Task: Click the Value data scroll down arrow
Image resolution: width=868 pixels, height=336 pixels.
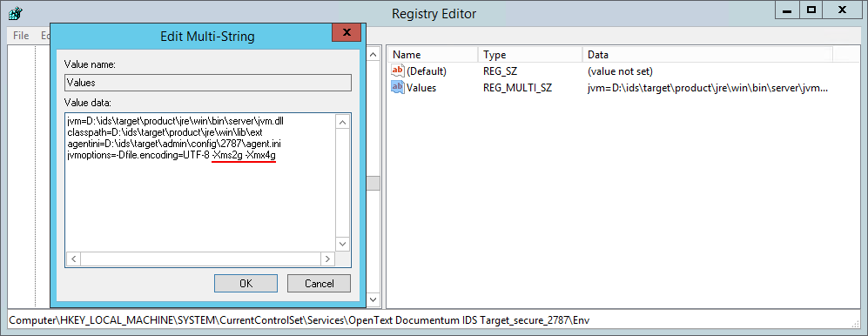Action: click(x=343, y=244)
